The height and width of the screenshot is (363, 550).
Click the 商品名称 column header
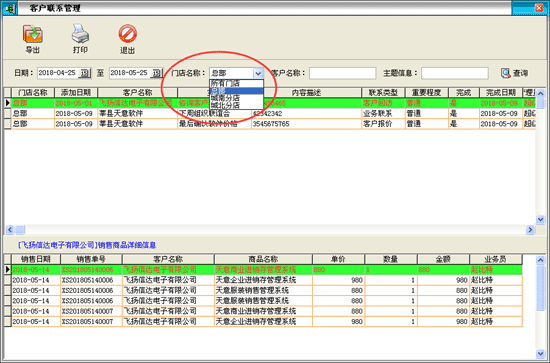pos(263,259)
